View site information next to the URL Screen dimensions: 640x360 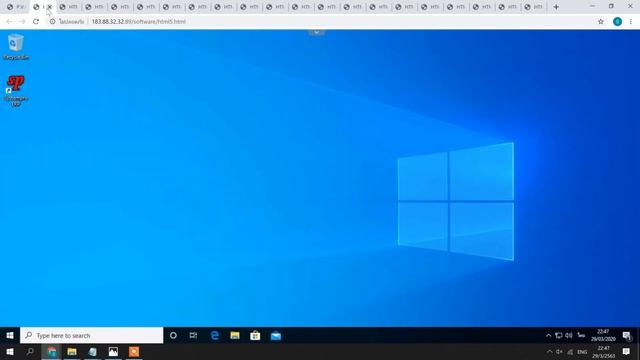click(53, 22)
